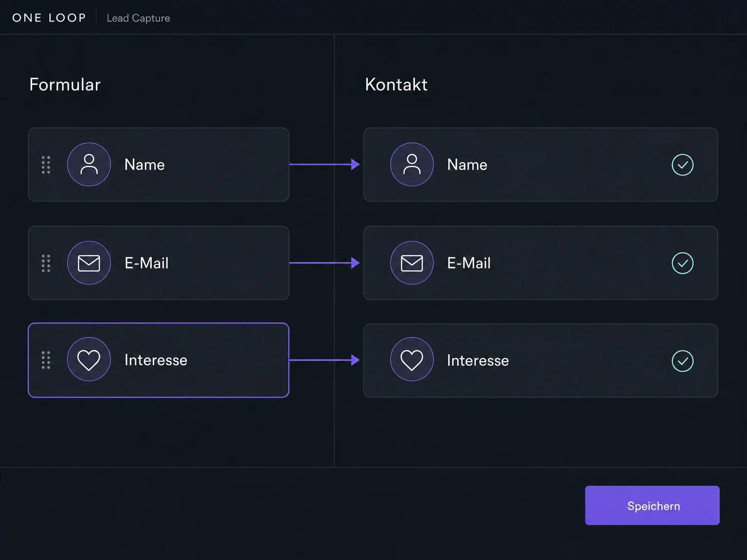
Task: Open the Lead Capture breadcrumb
Action: point(139,18)
